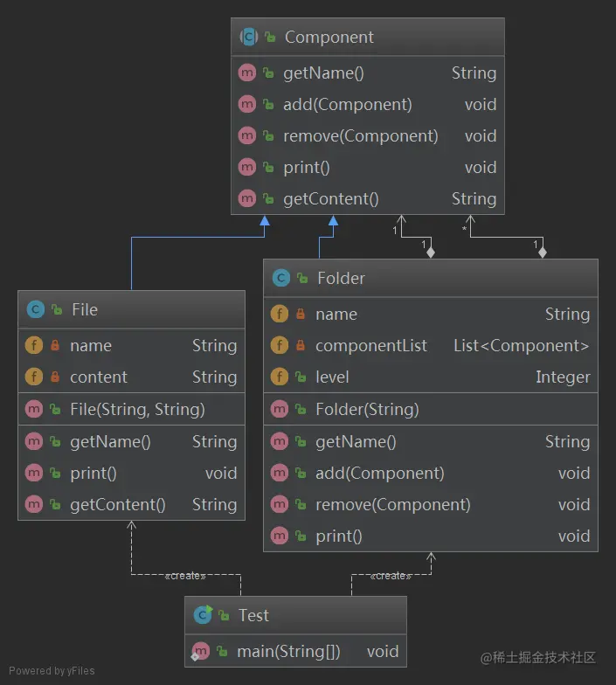Click the lock icon beside File's content field
Viewport: 616px width, 685px height.
55,377
